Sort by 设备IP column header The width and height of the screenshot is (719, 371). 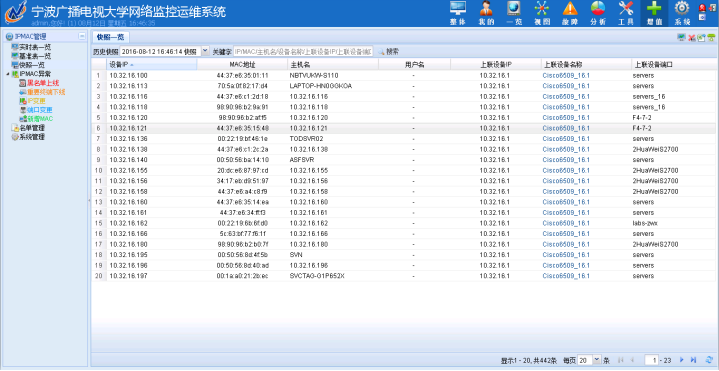[152, 65]
